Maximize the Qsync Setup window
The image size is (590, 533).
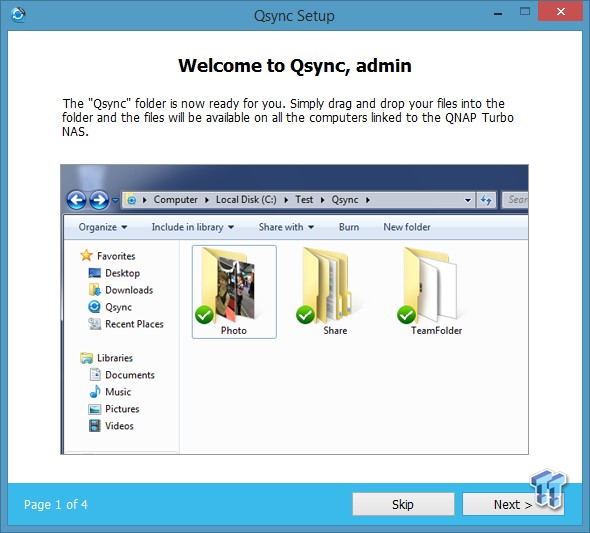pyautogui.click(x=525, y=11)
